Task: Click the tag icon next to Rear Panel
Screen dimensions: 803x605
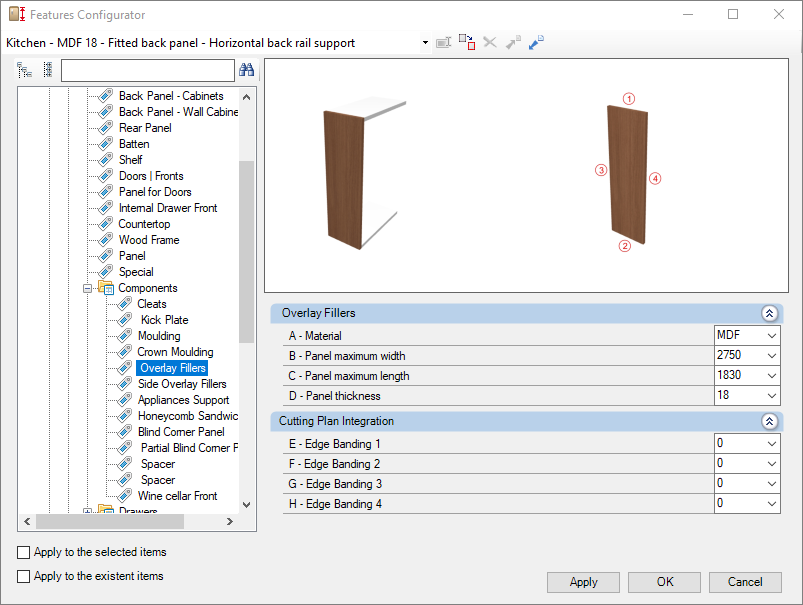Action: click(105, 128)
